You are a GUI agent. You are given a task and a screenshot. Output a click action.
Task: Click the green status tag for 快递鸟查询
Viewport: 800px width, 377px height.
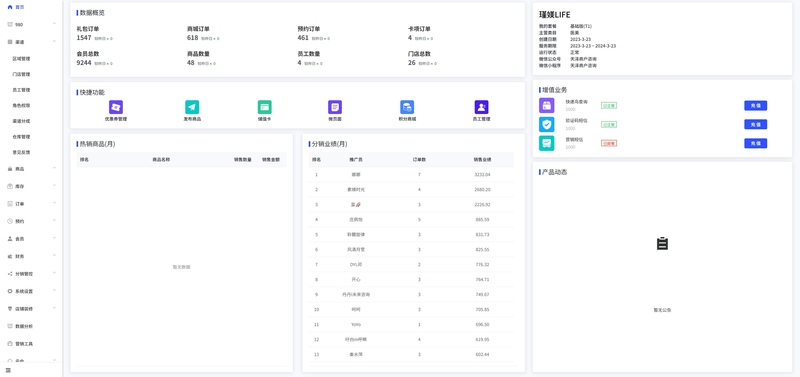click(609, 106)
